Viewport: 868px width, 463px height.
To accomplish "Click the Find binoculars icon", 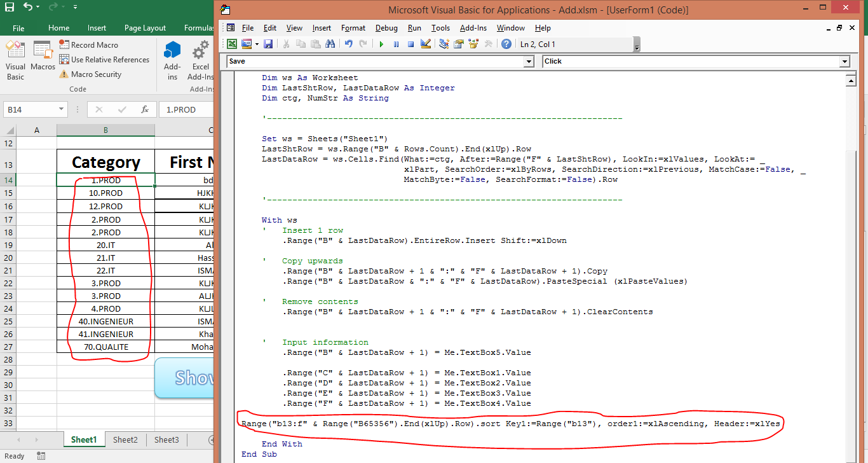I will [330, 44].
